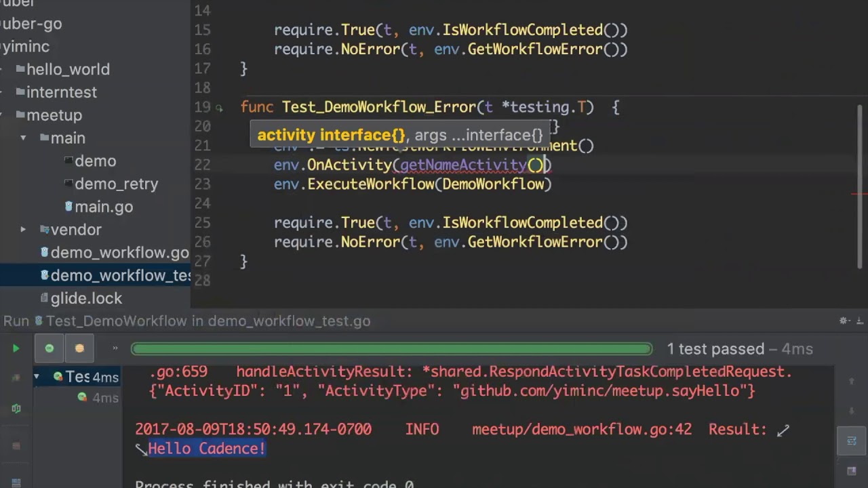Click the soft-wrap arrow after Result:

coord(783,430)
